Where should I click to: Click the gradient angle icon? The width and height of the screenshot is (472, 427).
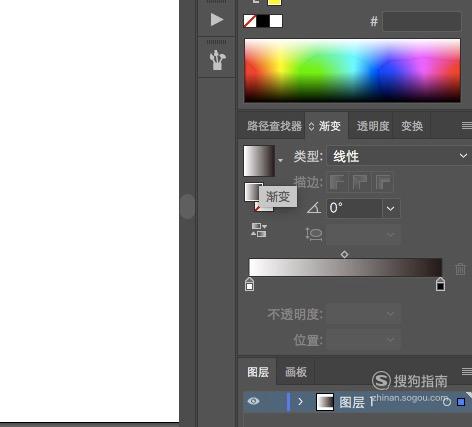pos(314,208)
